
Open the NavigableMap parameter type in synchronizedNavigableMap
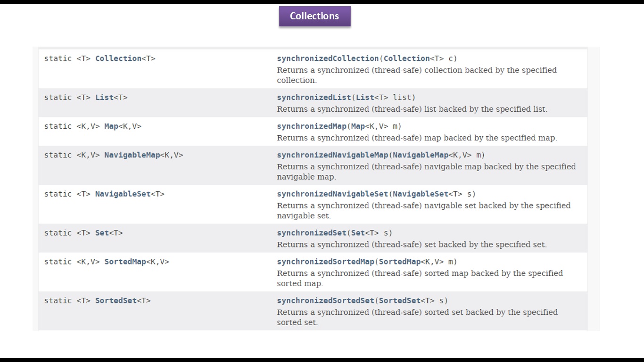click(x=421, y=155)
